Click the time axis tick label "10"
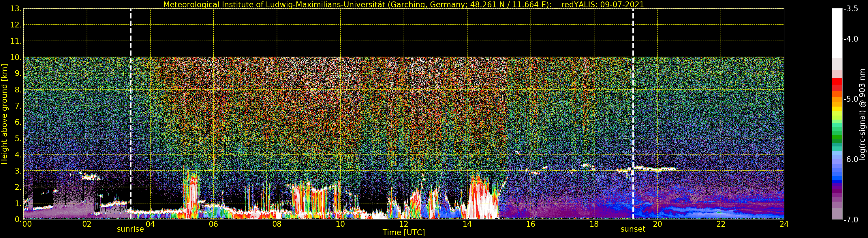Viewport: 868px width, 238px height. click(340, 224)
